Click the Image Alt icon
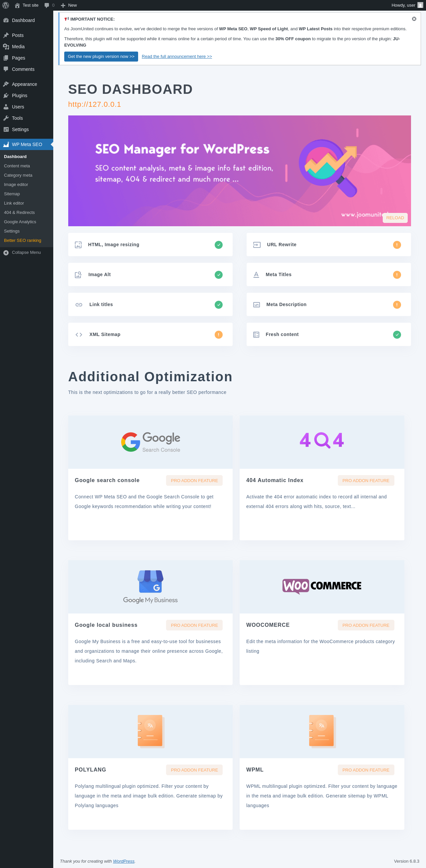 tap(78, 275)
